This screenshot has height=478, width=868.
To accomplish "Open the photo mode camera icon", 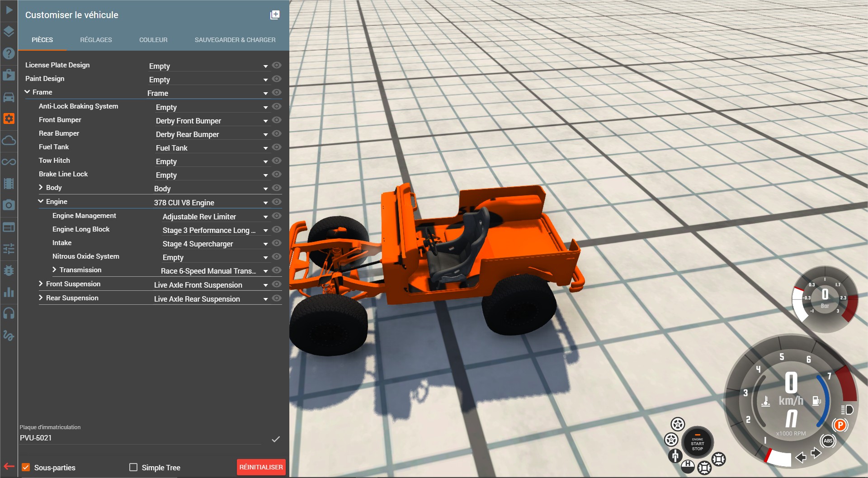I will (x=9, y=205).
